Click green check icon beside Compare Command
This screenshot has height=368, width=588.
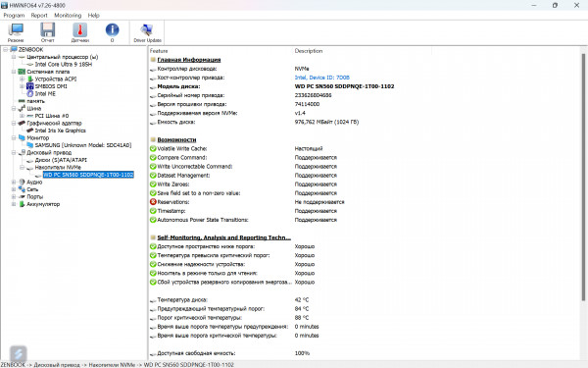click(153, 158)
